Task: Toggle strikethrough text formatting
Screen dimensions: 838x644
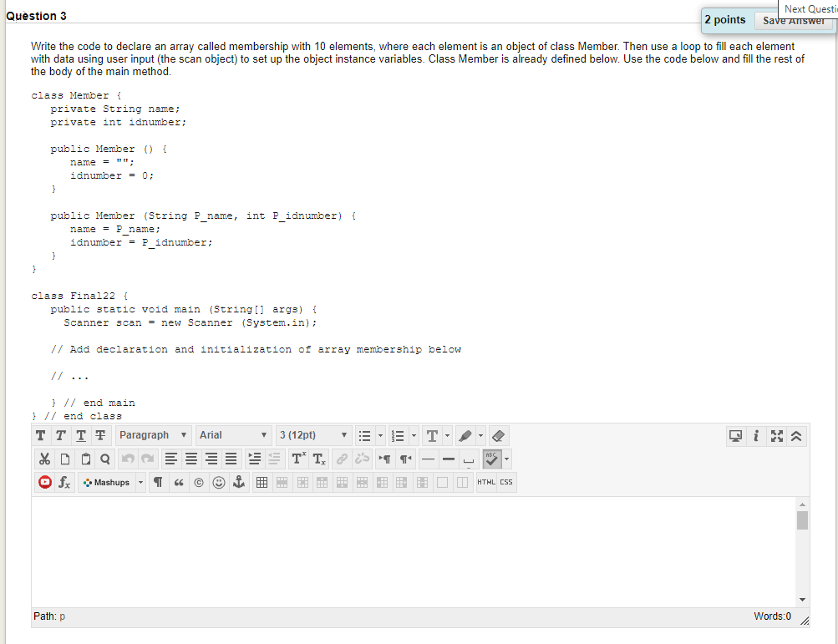Action: coord(100,435)
